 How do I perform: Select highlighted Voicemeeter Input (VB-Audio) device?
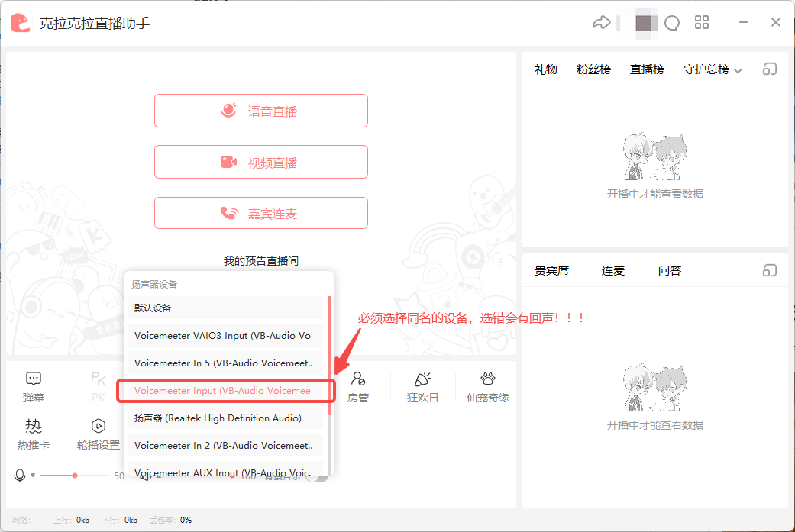click(225, 391)
